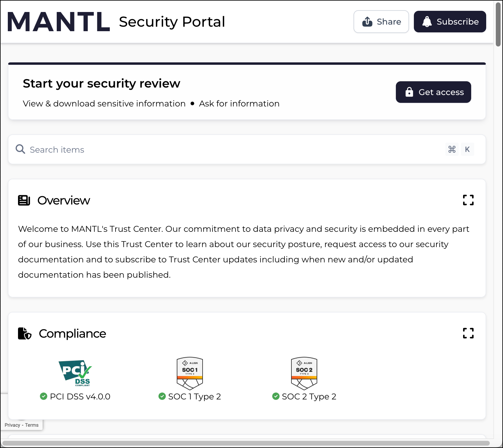
Task: Click the Compliance document shield icon
Action: click(25, 333)
